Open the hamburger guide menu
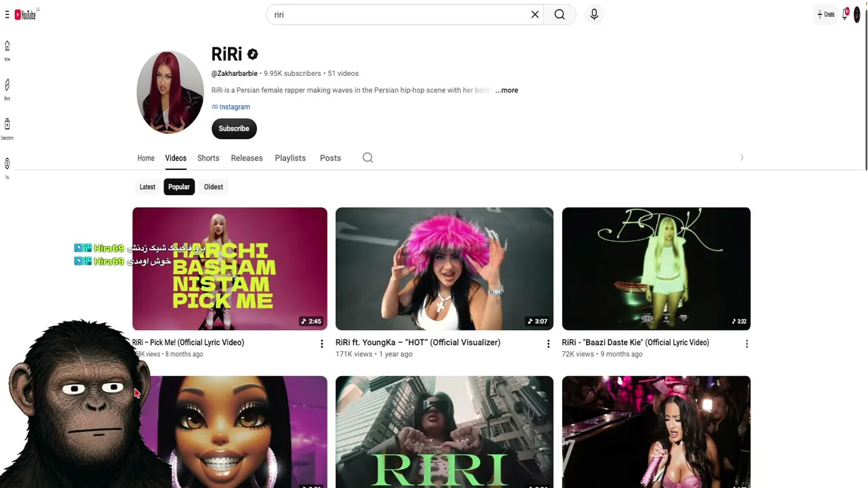868x488 pixels. click(x=7, y=15)
